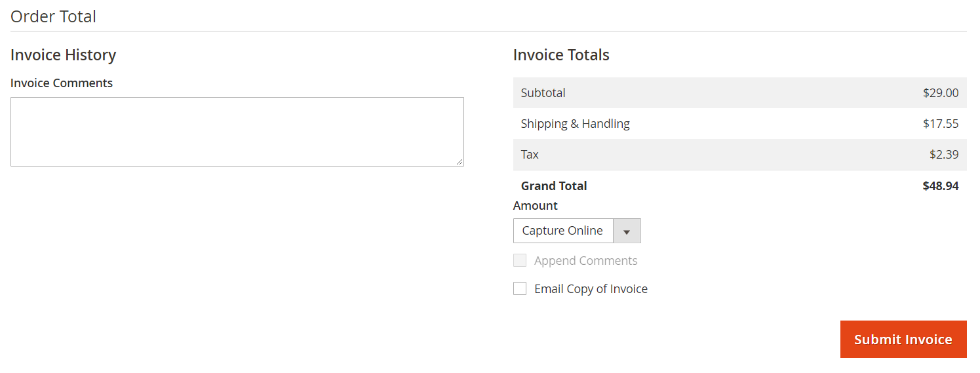
Task: Click the Email Copy of Invoice label text
Action: click(x=591, y=289)
